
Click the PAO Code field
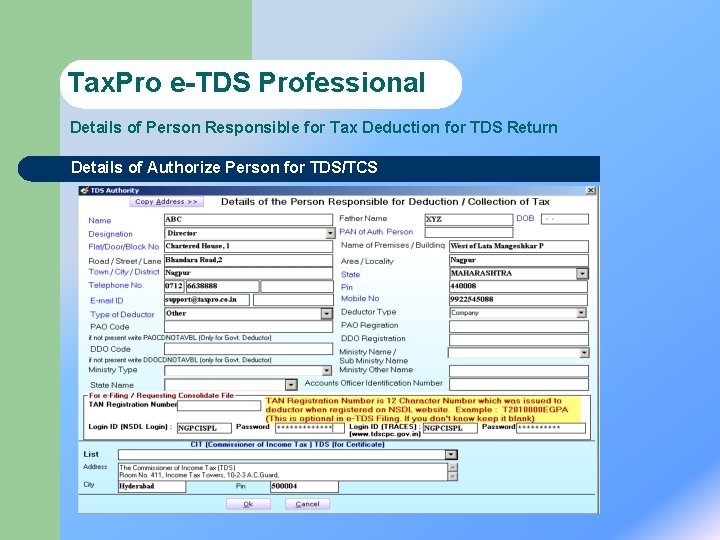pos(248,326)
